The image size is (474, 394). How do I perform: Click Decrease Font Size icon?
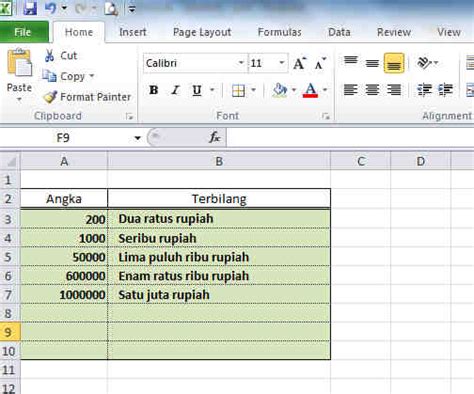pos(320,63)
